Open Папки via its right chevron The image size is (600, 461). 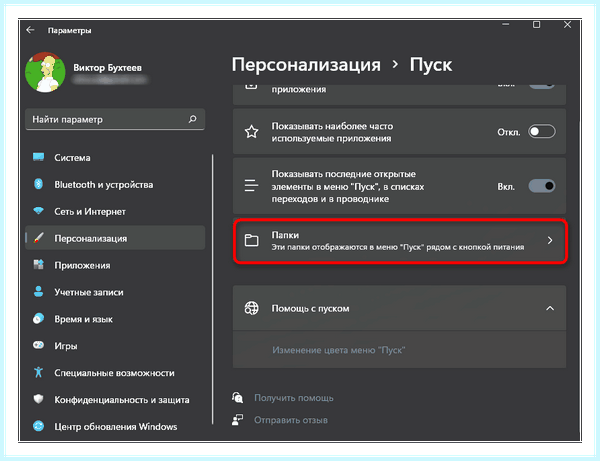(550, 240)
